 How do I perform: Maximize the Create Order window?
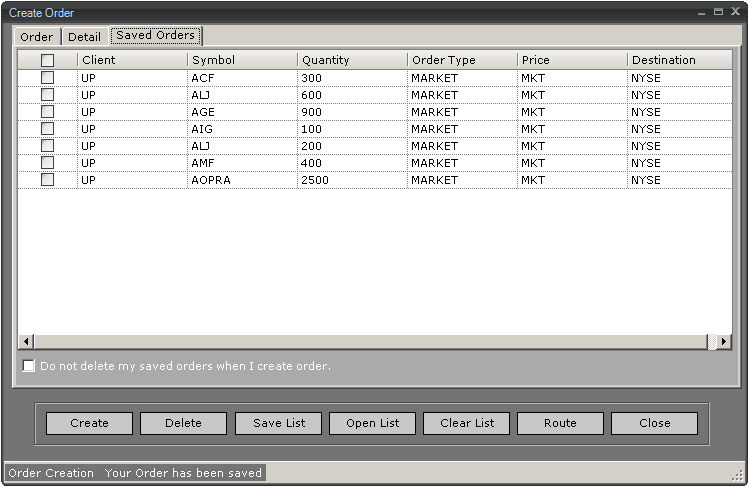pyautogui.click(x=718, y=12)
